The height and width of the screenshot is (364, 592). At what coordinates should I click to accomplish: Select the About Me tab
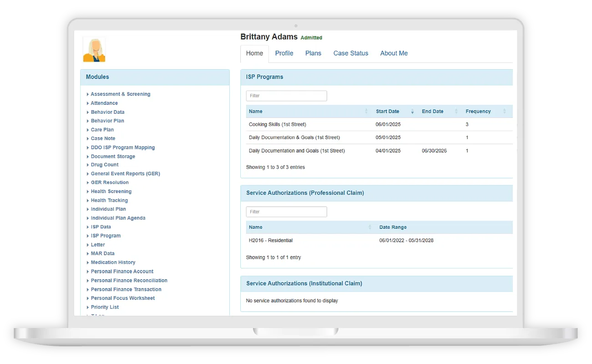[394, 53]
